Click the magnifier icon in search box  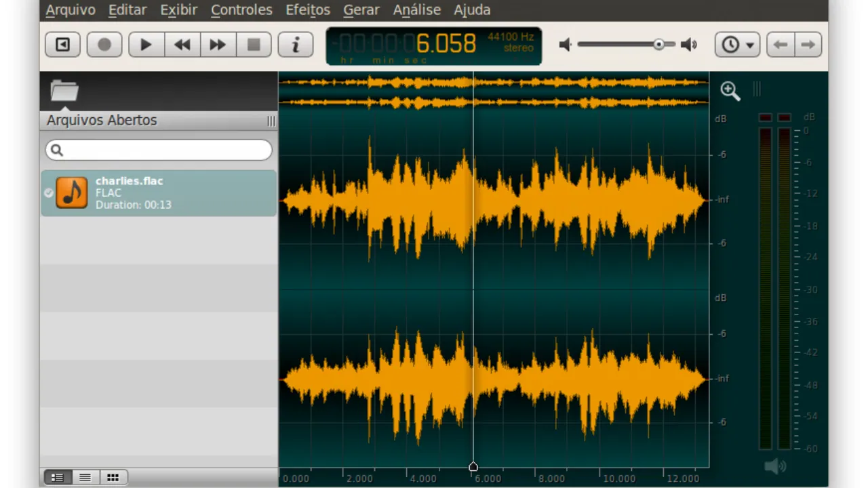[57, 150]
